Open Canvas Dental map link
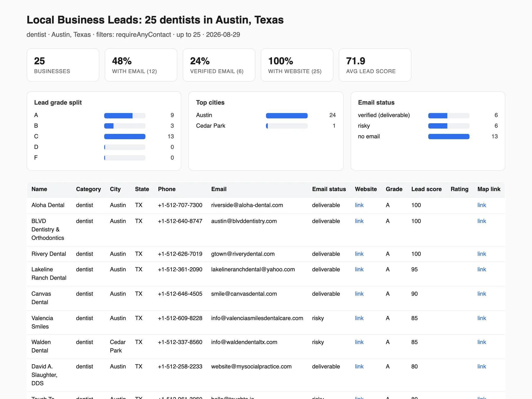 (481, 294)
